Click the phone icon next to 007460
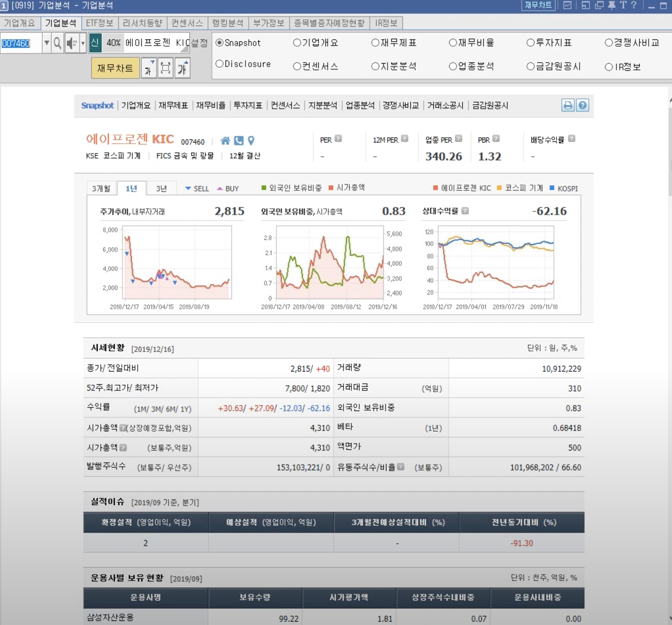Screen dimensions: 672x625 (x=239, y=141)
